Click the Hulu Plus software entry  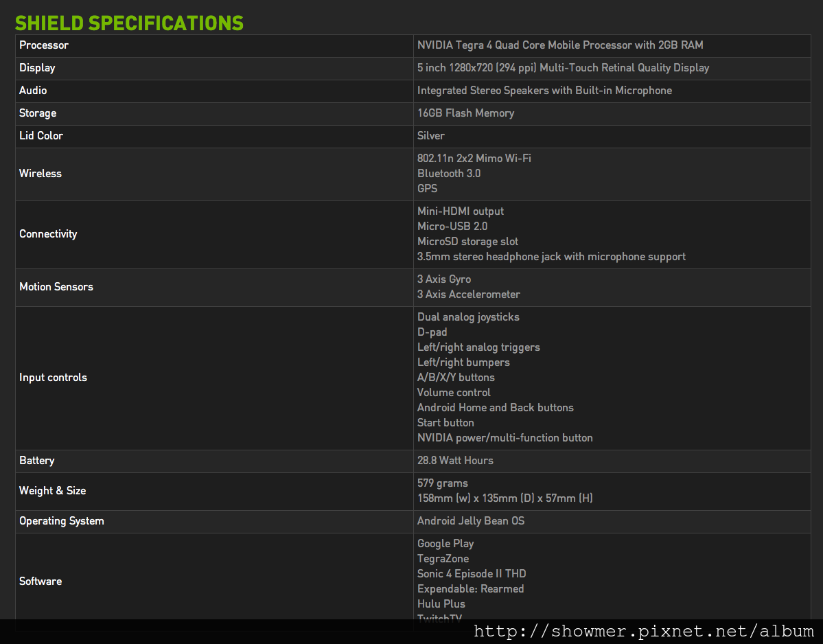click(x=441, y=604)
